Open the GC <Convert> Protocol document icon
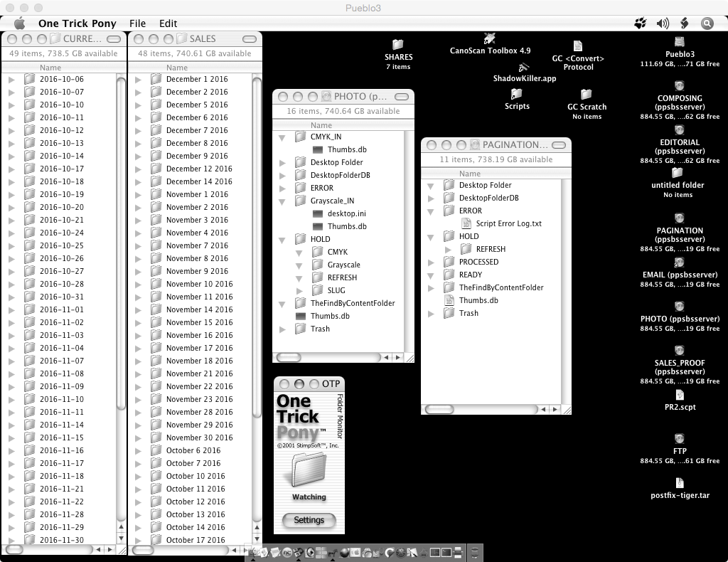This screenshot has width=728, height=562. (x=577, y=46)
